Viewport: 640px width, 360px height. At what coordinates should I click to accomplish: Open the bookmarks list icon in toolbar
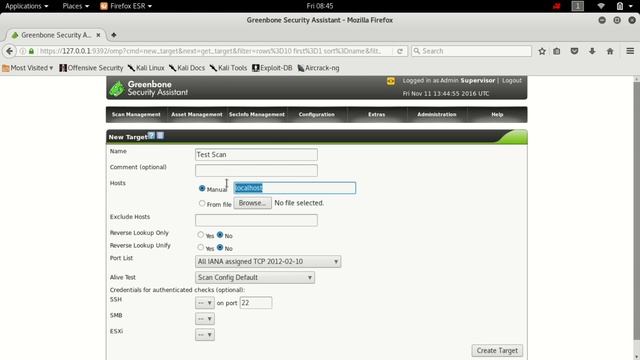click(557, 51)
